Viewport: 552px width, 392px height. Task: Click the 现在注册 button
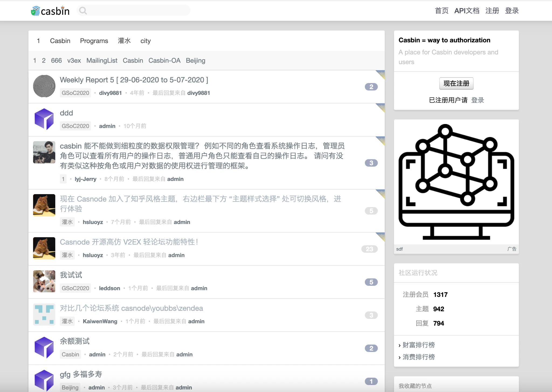456,84
